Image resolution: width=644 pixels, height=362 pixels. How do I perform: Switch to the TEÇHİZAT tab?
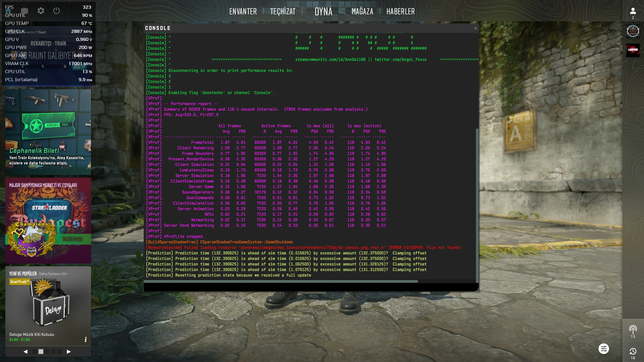[283, 11]
